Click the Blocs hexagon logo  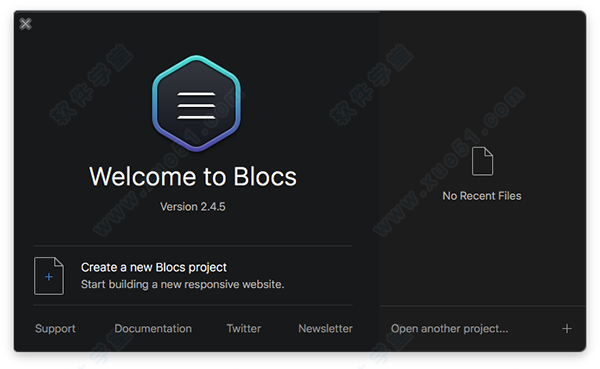(196, 103)
